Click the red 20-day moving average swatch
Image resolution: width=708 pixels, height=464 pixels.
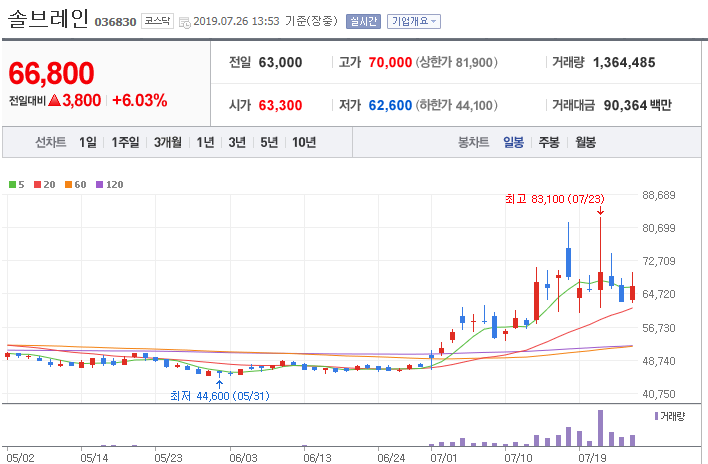pos(37,184)
